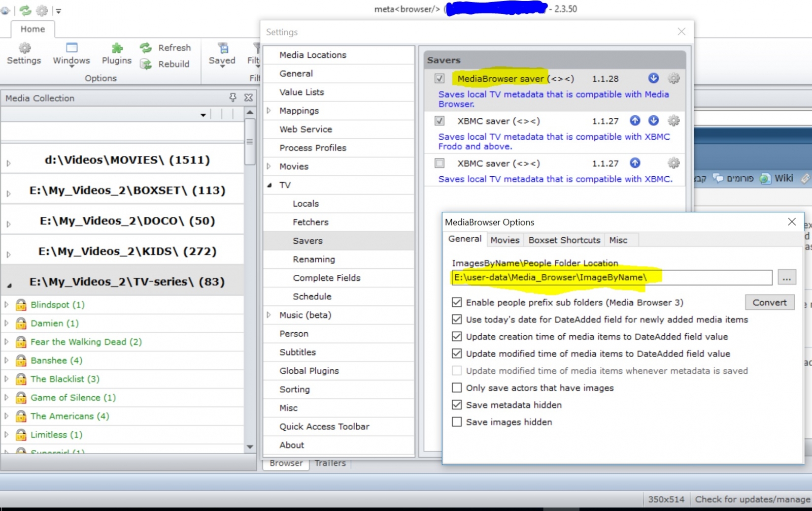The image size is (812, 511).
Task: Click the lock icon beside Blindspot
Action: tap(21, 304)
